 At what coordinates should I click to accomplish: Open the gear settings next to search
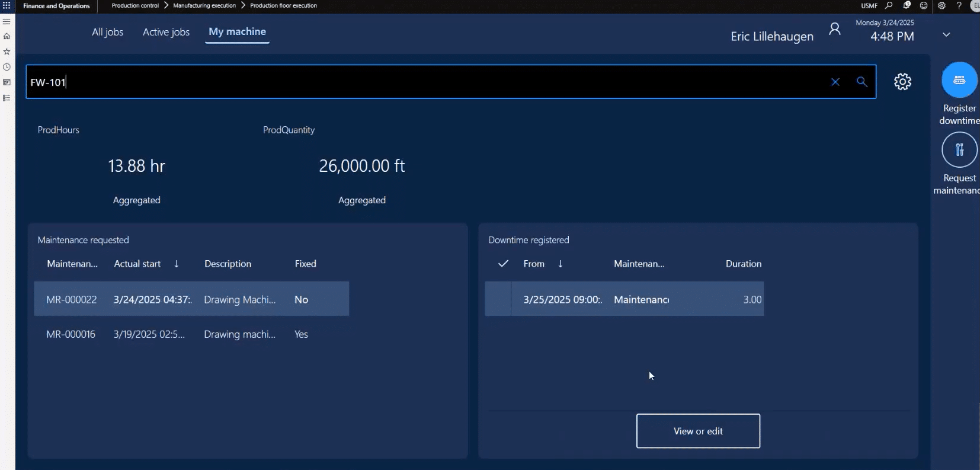[902, 82]
